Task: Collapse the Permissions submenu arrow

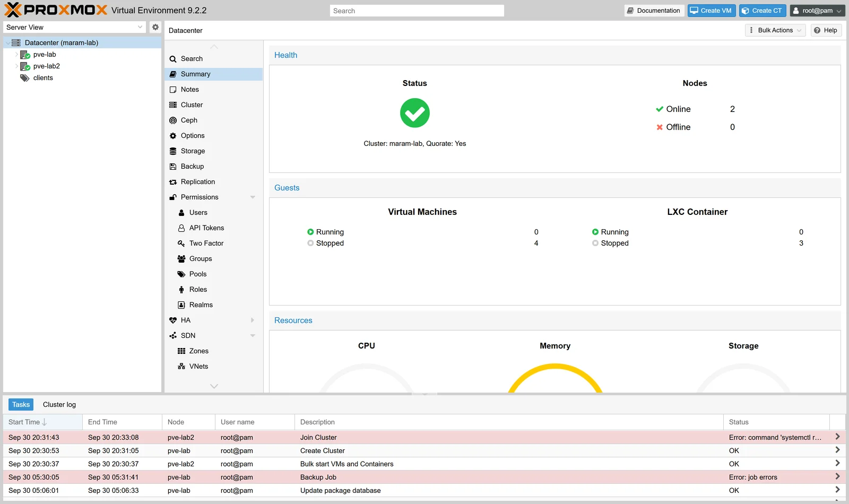Action: click(253, 197)
